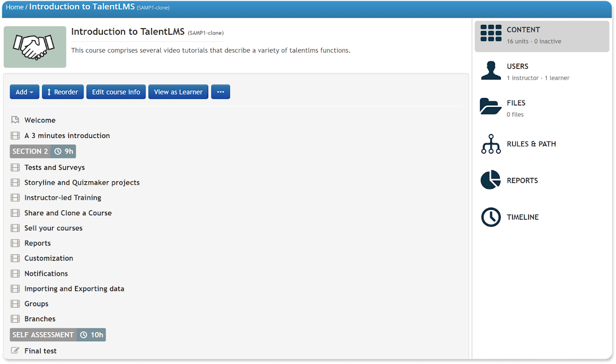Click View as Learner button
Screen dimensions: 616x364
[x=178, y=92]
